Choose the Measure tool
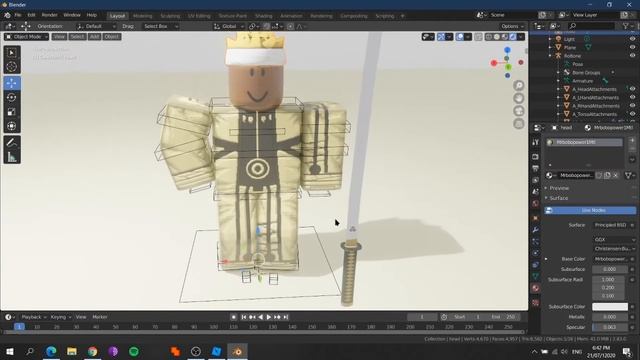 tap(12, 157)
